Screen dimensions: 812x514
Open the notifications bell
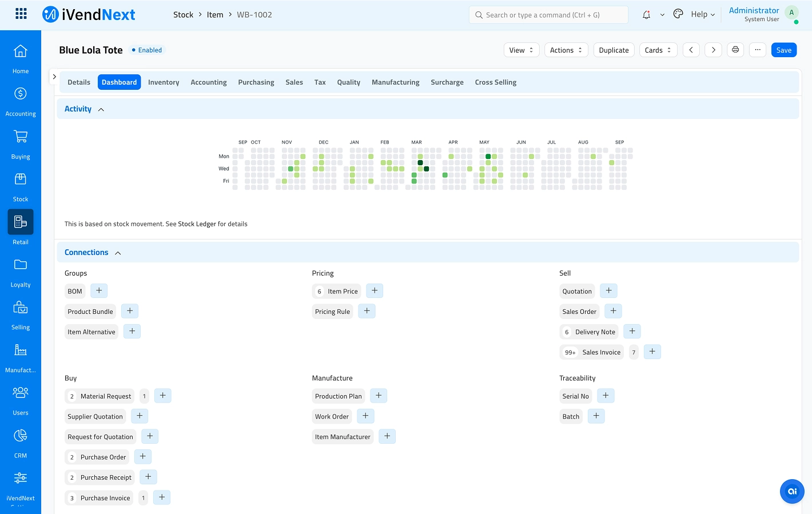(646, 15)
